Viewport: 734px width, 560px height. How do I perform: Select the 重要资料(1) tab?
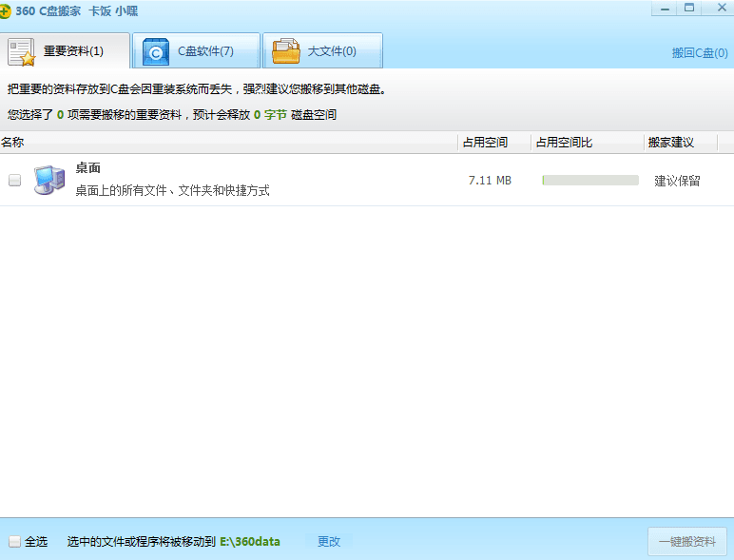point(73,51)
